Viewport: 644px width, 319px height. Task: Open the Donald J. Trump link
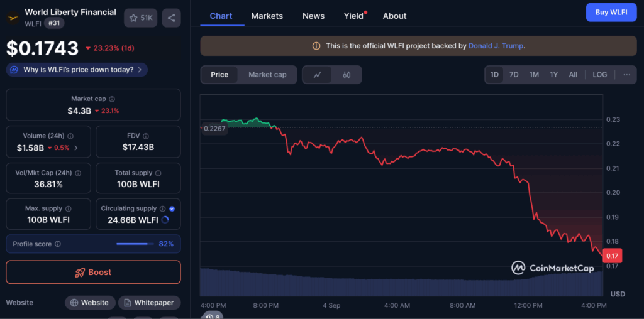(496, 46)
